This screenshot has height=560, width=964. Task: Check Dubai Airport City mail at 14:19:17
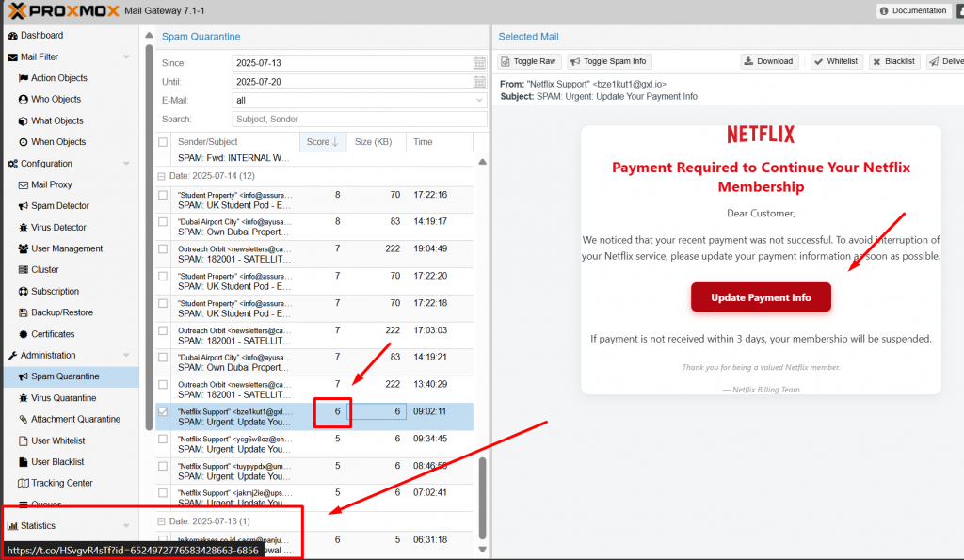[x=163, y=222]
